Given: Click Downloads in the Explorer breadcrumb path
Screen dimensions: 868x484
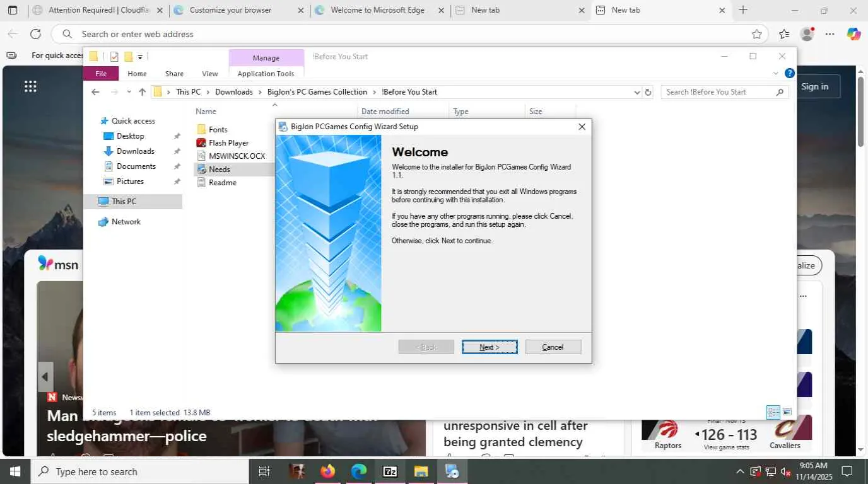Looking at the screenshot, I should coord(234,92).
